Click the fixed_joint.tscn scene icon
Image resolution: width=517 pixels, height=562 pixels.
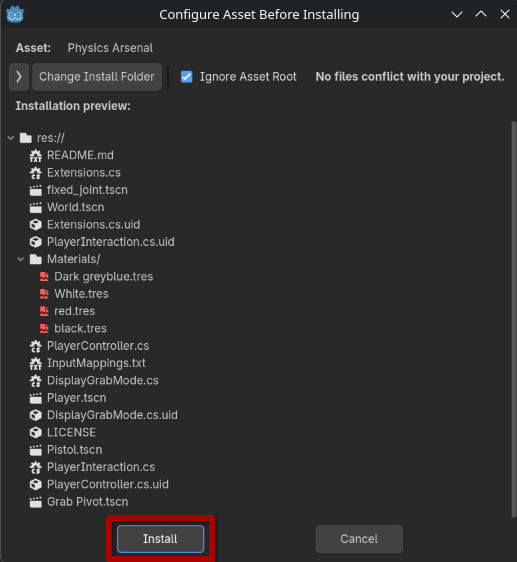click(x=35, y=190)
